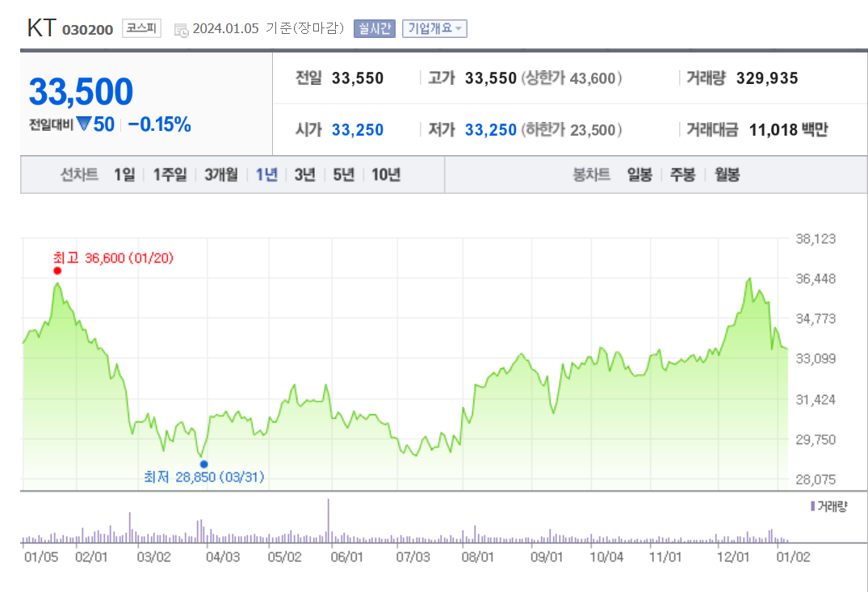The width and height of the screenshot is (868, 592).
Task: Click the 36,448 y-axis label
Action: coord(816,279)
